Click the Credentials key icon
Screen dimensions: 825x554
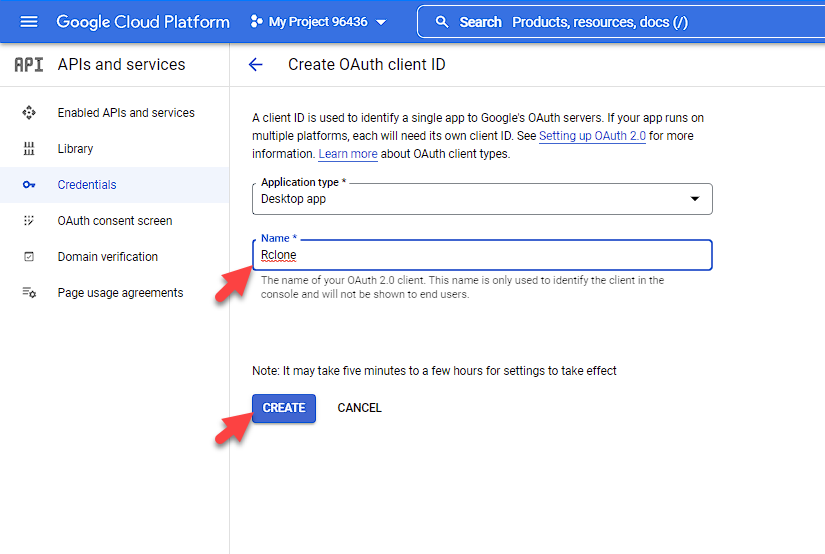29,185
